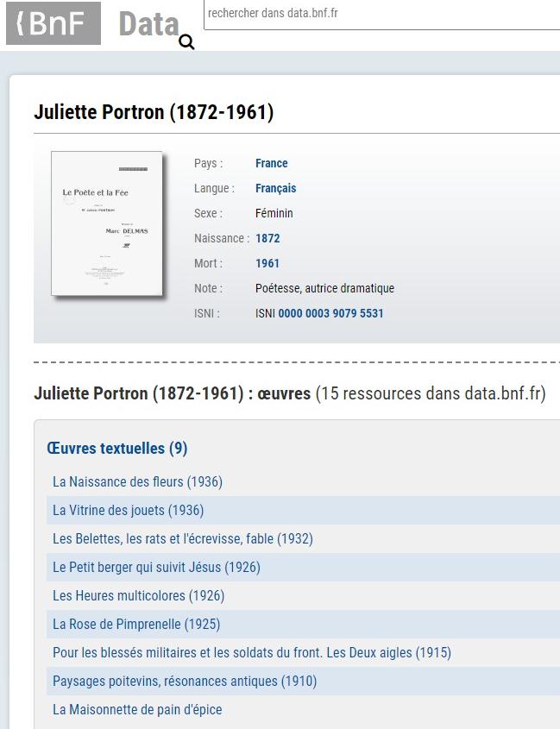Focus the data.bnf.fr search field
The width and height of the screenshot is (560, 729).
coord(382,14)
